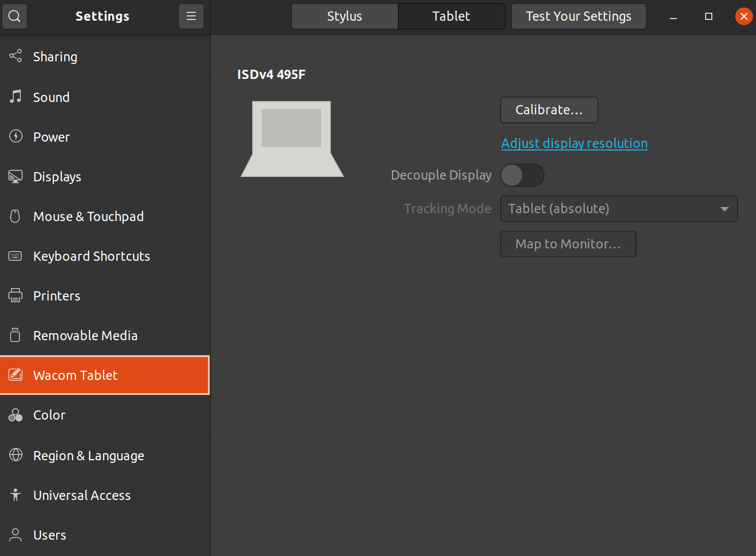This screenshot has width=756, height=556.
Task: Enable the Decouple Display toggle
Action: [x=522, y=175]
